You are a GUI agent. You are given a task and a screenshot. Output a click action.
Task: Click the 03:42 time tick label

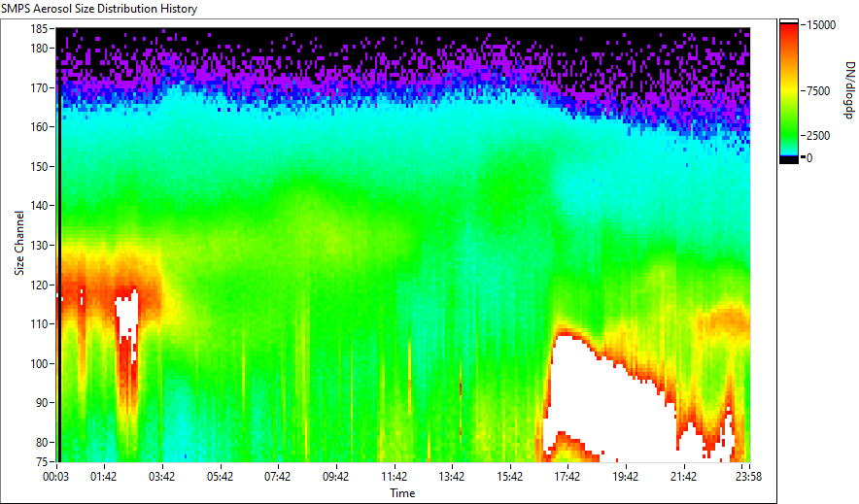(x=161, y=477)
